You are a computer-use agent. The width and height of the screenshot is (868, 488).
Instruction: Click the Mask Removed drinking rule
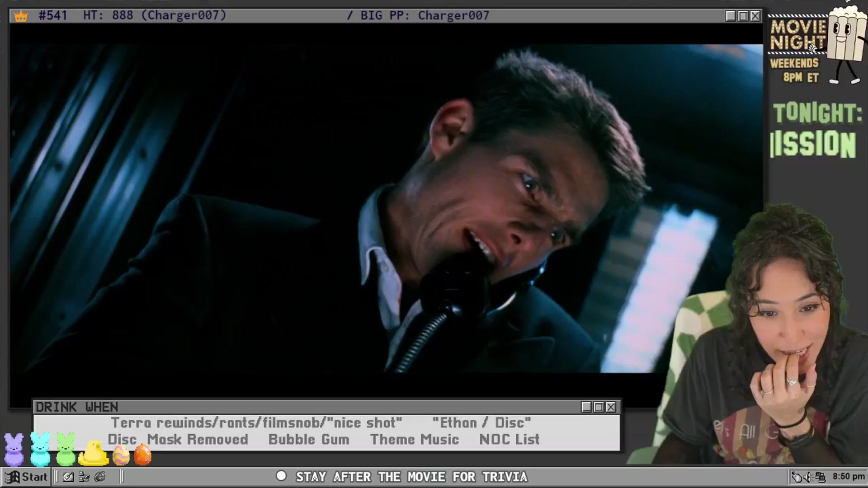coord(198,439)
